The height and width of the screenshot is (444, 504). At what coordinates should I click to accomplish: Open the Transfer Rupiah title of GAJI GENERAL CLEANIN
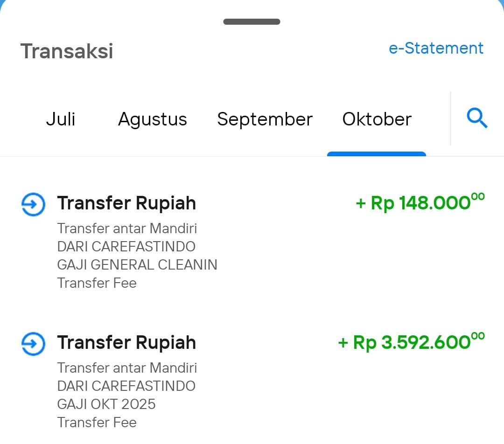[x=126, y=203]
